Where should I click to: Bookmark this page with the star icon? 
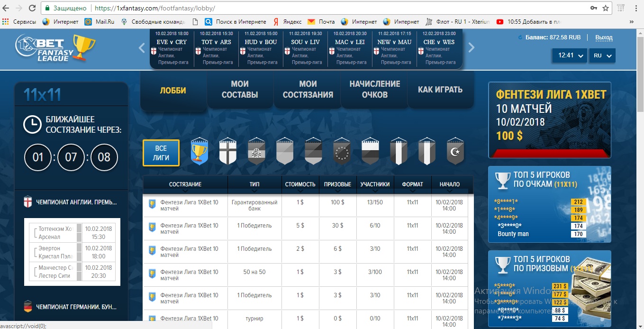click(x=606, y=8)
